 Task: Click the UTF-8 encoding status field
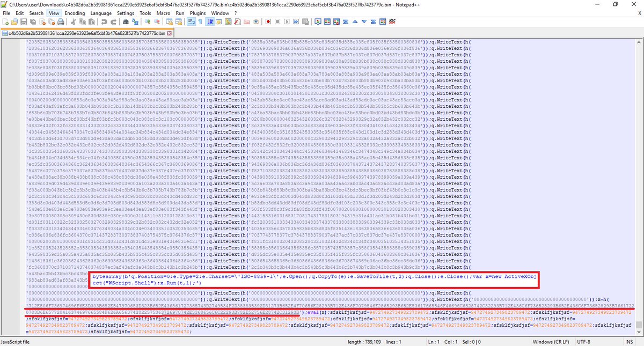point(583,342)
